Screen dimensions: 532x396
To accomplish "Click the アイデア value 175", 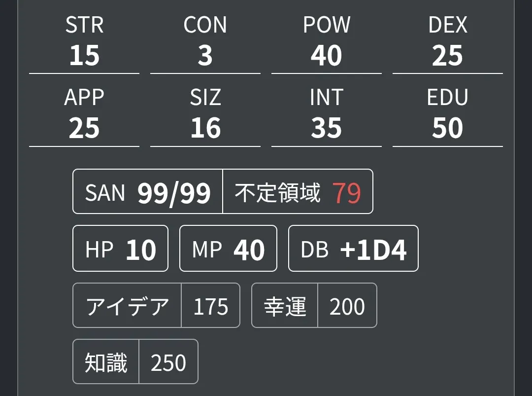I will (210, 306).
